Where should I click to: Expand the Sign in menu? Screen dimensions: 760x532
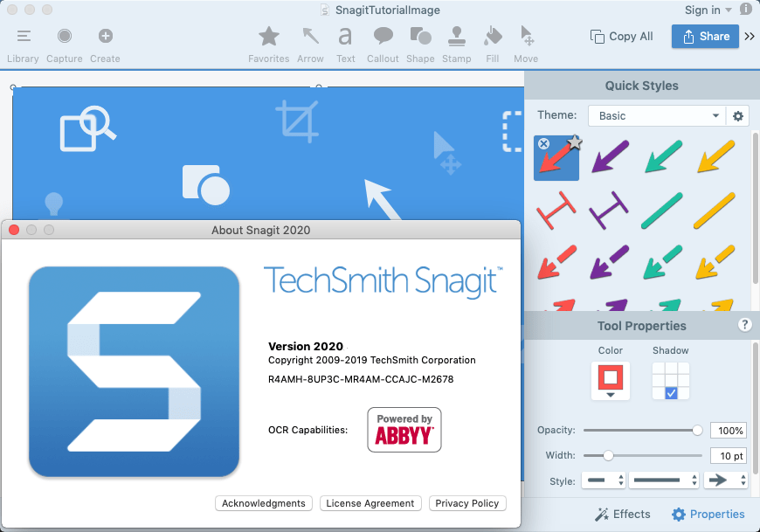tap(708, 10)
